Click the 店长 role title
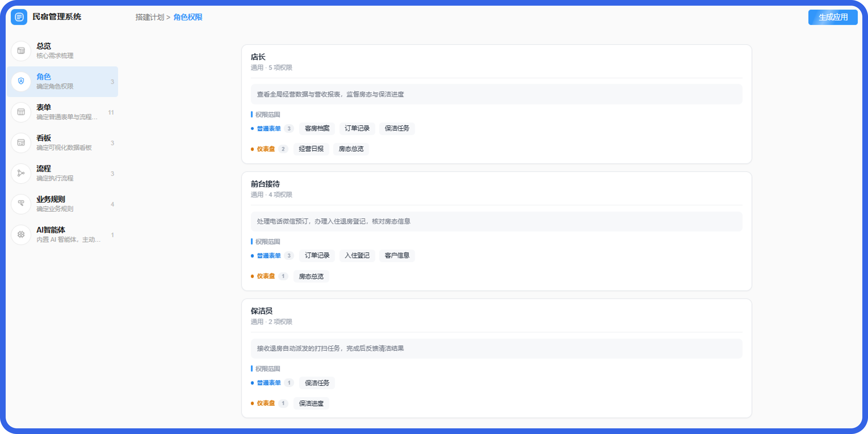Screen dimensions: 868x434 (x=258, y=57)
